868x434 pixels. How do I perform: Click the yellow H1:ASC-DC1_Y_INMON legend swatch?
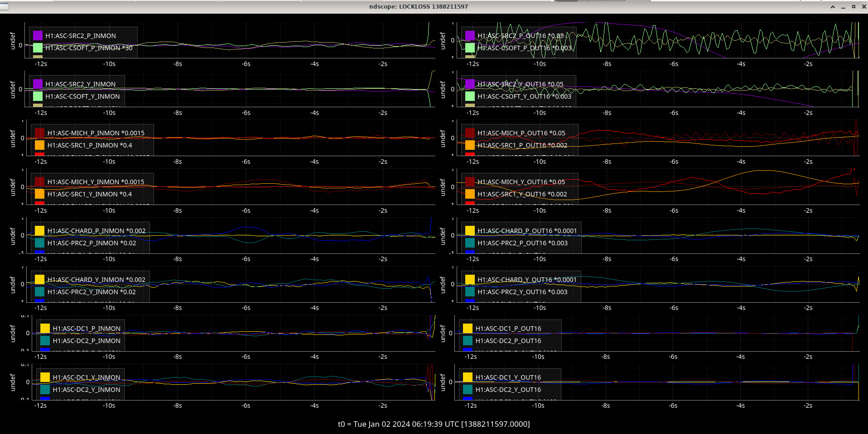click(x=45, y=377)
